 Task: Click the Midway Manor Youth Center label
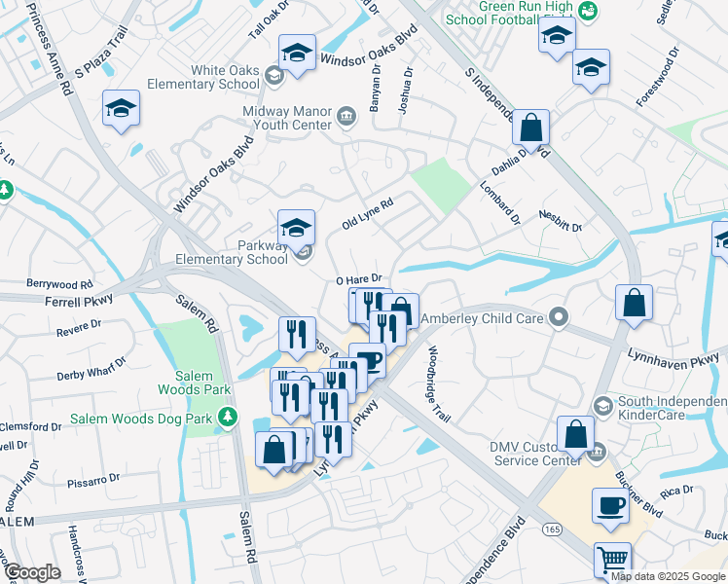pos(287,118)
